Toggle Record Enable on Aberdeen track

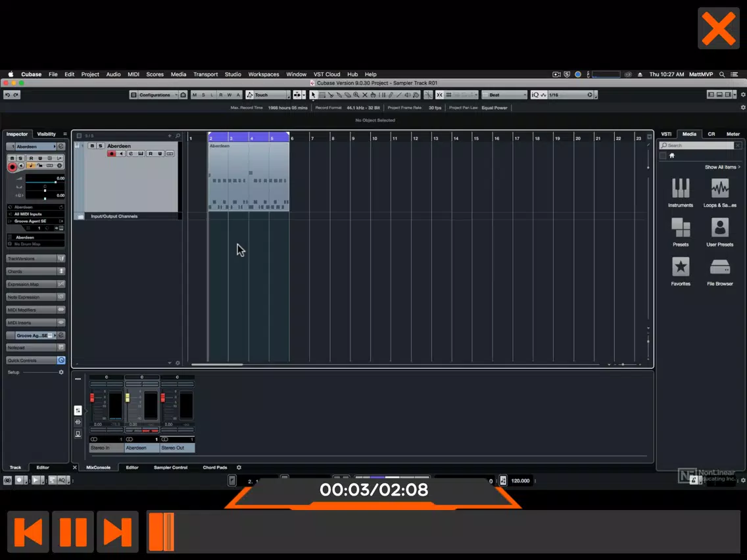112,154
